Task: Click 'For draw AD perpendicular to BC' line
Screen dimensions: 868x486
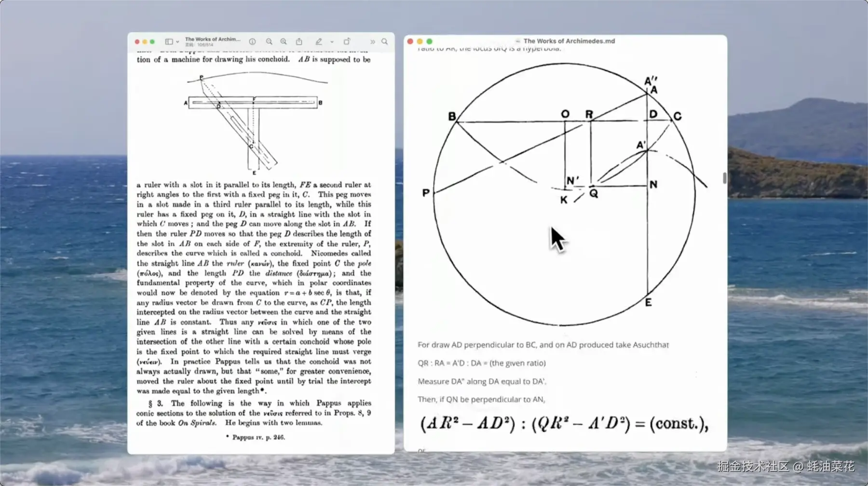Action: tap(543, 345)
